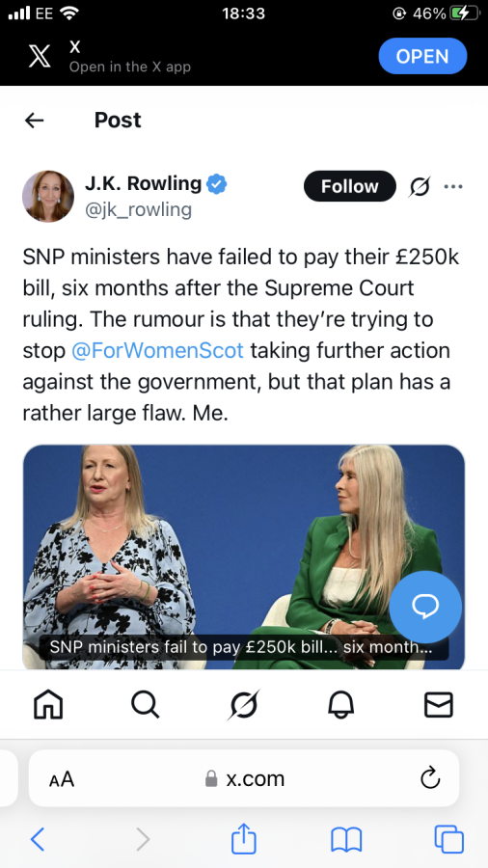Tap the x.com address bar
This screenshot has height=868, width=488.
coord(244,778)
